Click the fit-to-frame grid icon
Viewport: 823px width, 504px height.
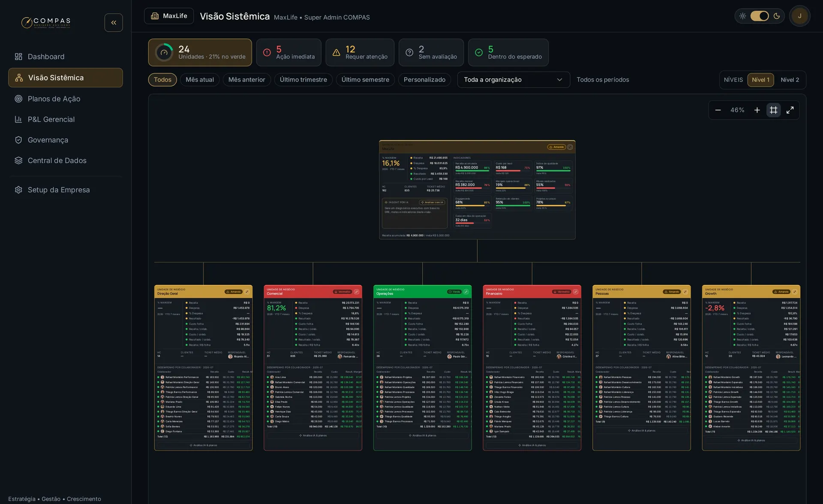tap(774, 110)
